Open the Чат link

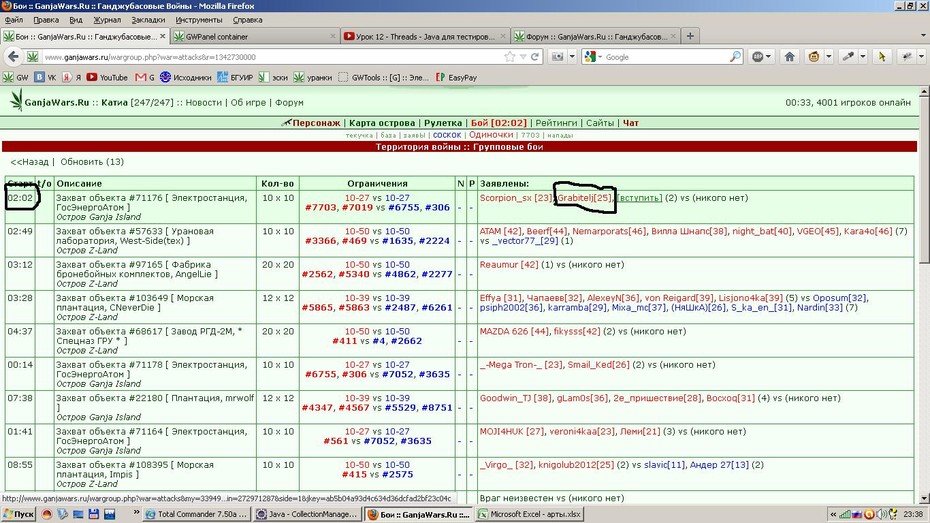point(630,123)
